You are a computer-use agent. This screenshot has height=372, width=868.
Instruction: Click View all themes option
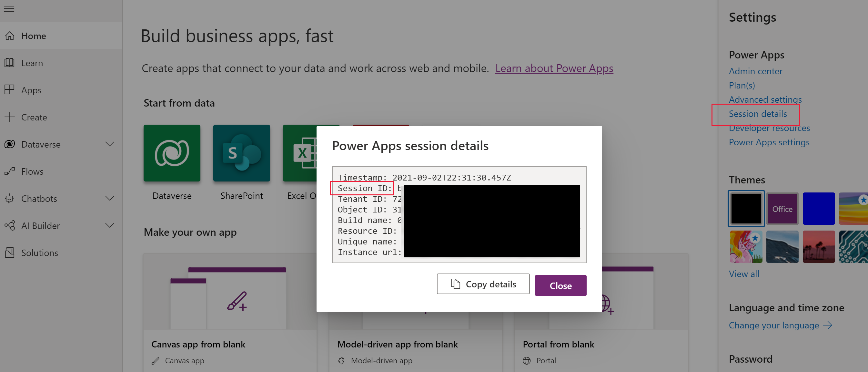[744, 273]
